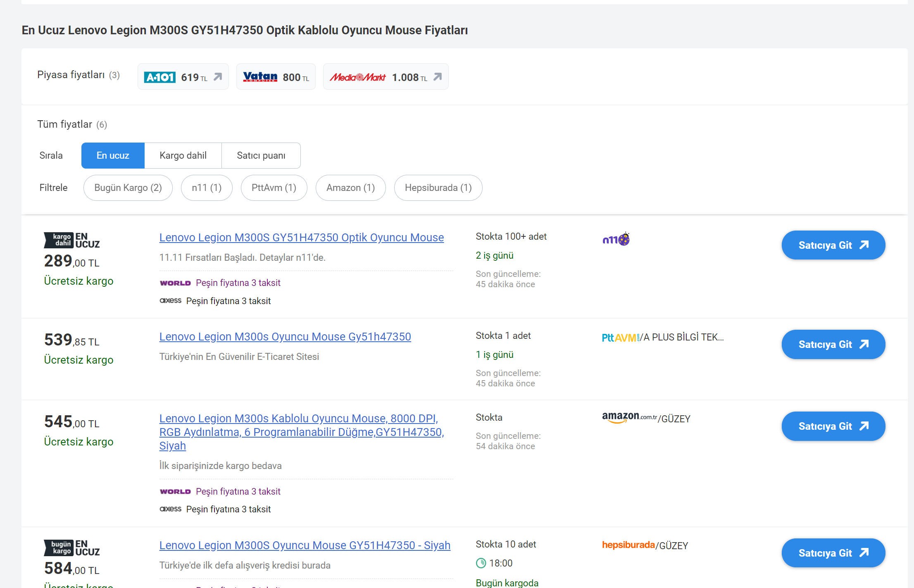Click the PttAVM seller logo

coord(620,338)
